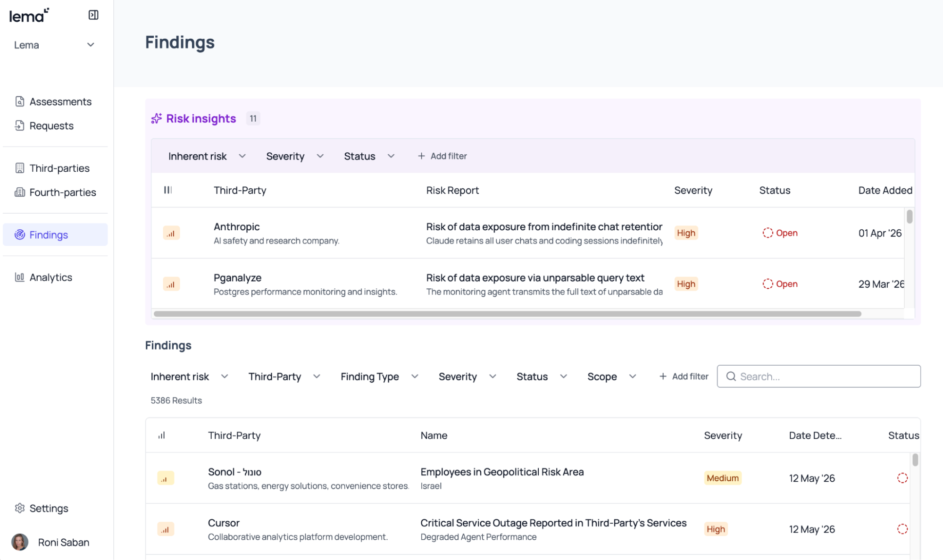Sort Risk insights by Severity column header
Image resolution: width=943 pixels, height=560 pixels.
693,190
